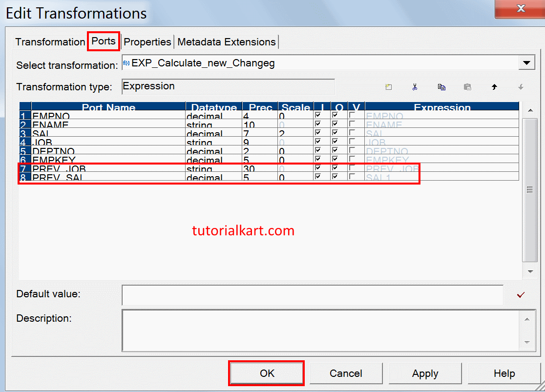The image size is (545, 392).
Task: Paste the copied port
Action: click(467, 86)
